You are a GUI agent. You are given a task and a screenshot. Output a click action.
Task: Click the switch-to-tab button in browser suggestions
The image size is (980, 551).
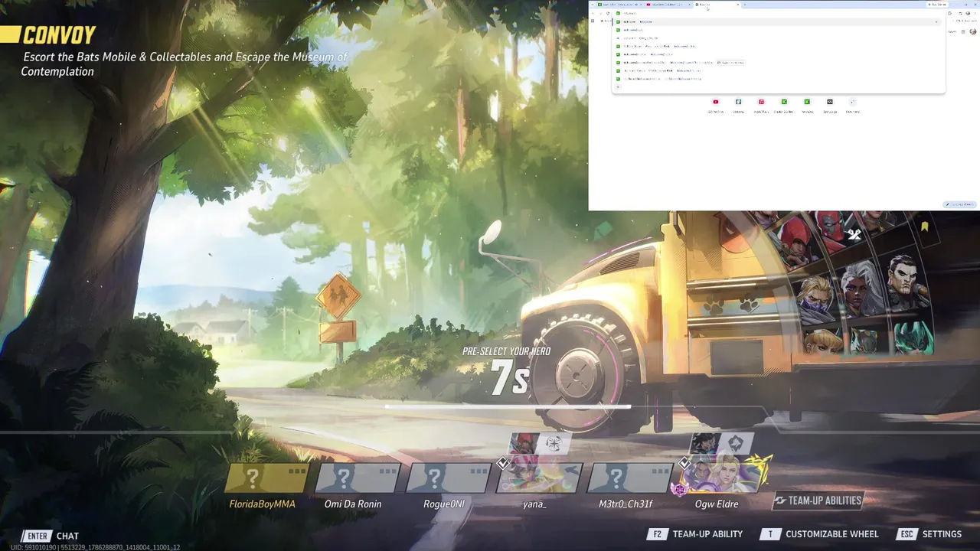[x=731, y=62]
